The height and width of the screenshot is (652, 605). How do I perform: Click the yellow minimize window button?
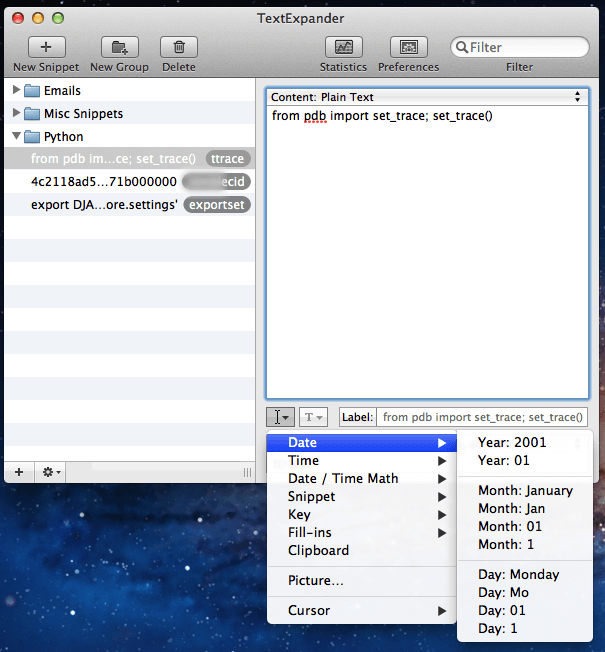[38, 18]
